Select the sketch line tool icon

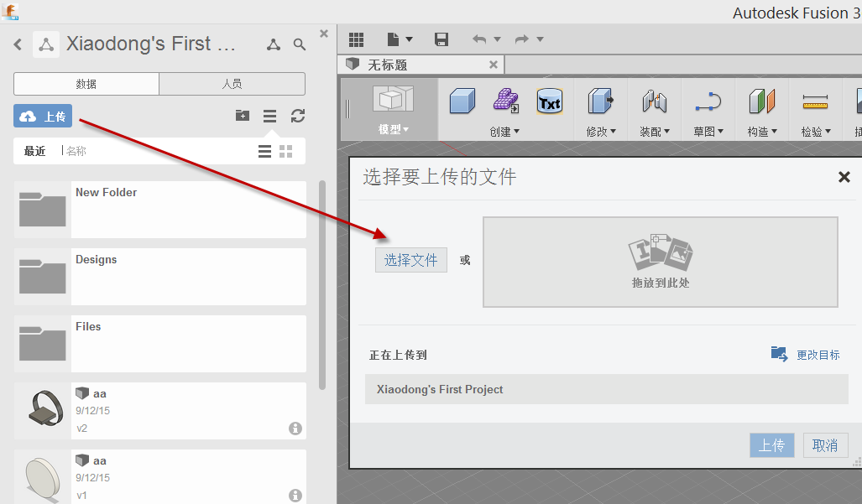click(708, 101)
